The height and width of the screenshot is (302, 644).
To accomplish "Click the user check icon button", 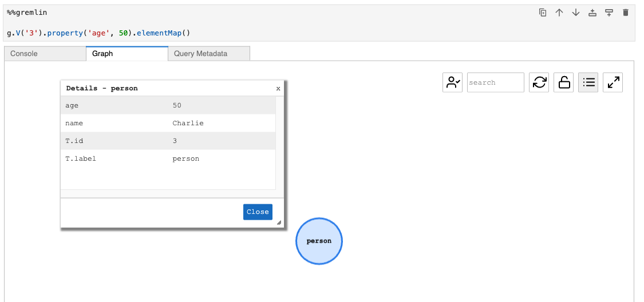I will pos(452,82).
